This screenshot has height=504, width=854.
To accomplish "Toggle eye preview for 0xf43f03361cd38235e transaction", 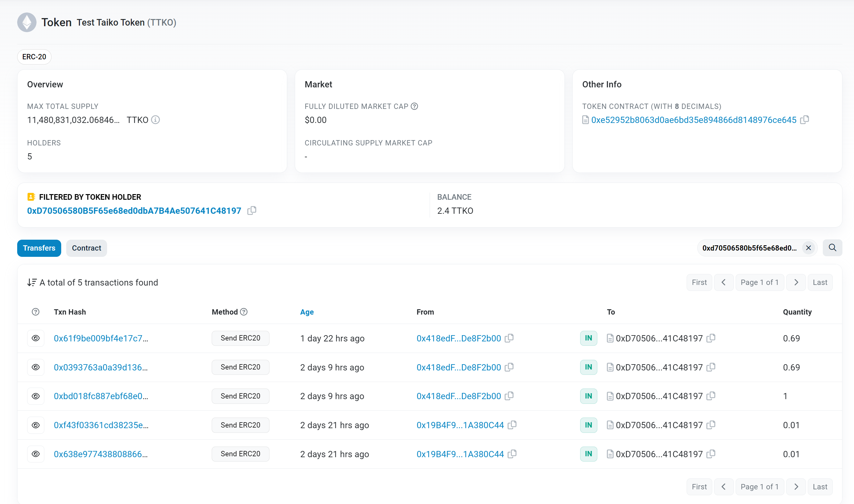I will (36, 425).
